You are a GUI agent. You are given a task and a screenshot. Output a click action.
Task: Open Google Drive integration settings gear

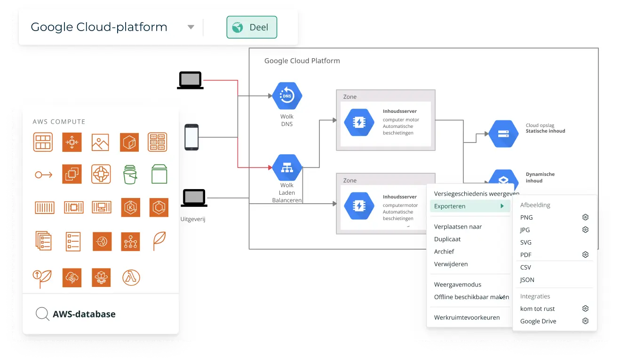(586, 321)
